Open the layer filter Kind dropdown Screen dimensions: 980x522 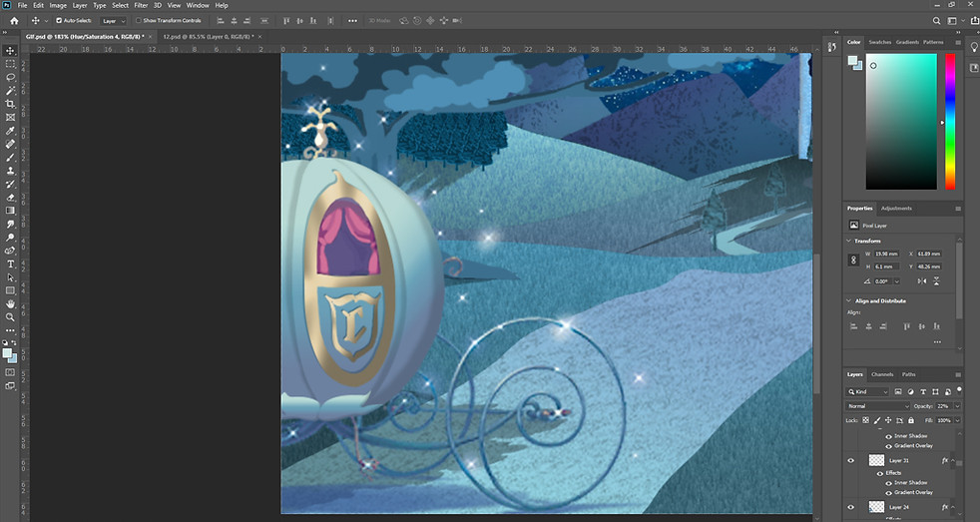[x=867, y=392]
